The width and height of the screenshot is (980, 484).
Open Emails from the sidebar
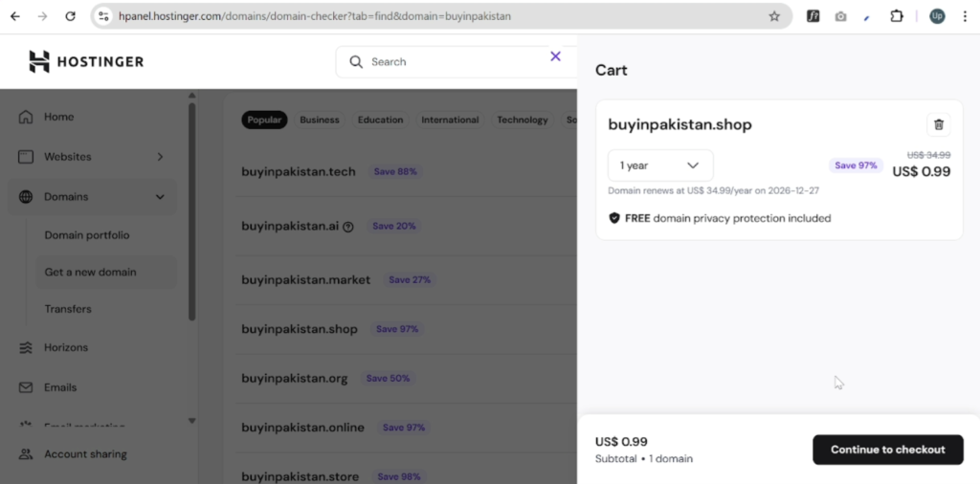pyautogui.click(x=59, y=387)
